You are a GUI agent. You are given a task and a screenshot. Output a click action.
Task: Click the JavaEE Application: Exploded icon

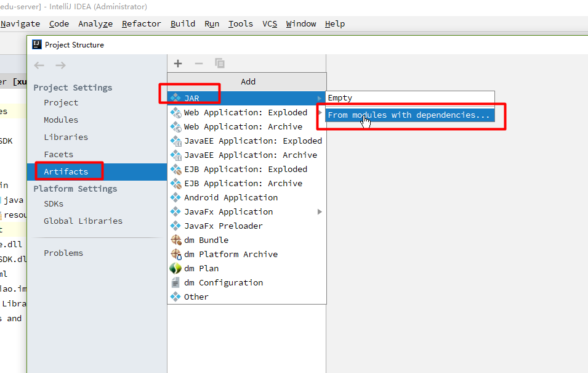[175, 141]
